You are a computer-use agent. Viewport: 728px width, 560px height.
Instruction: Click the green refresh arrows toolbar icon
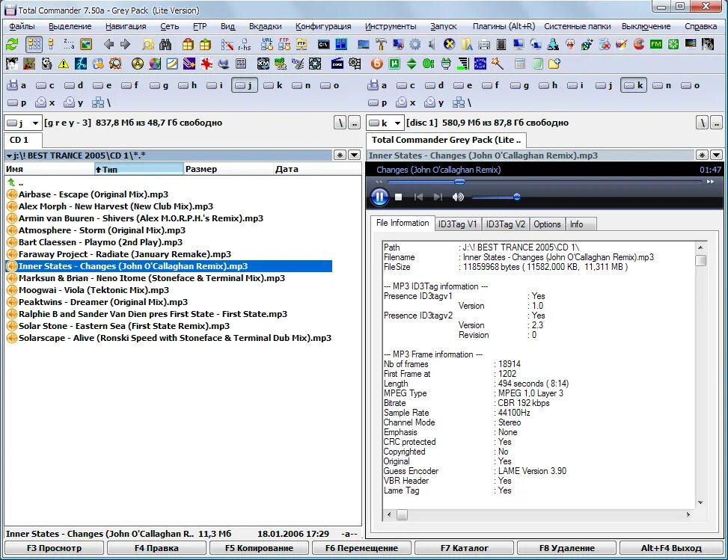(12, 45)
